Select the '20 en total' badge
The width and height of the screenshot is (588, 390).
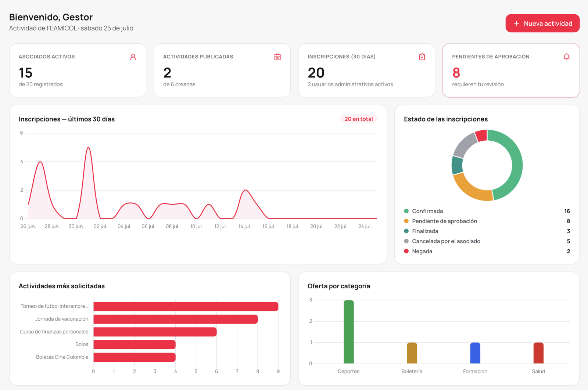click(x=358, y=119)
